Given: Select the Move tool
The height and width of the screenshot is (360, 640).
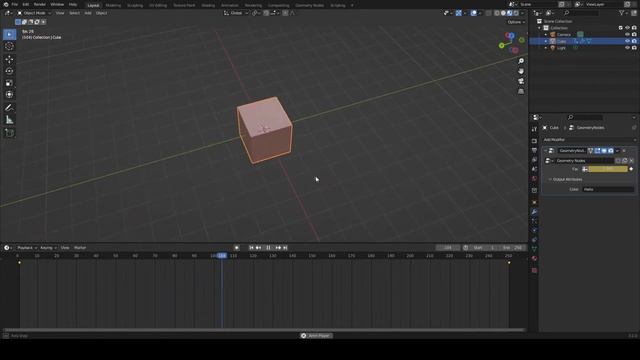Looking at the screenshot, I should pos(9,59).
